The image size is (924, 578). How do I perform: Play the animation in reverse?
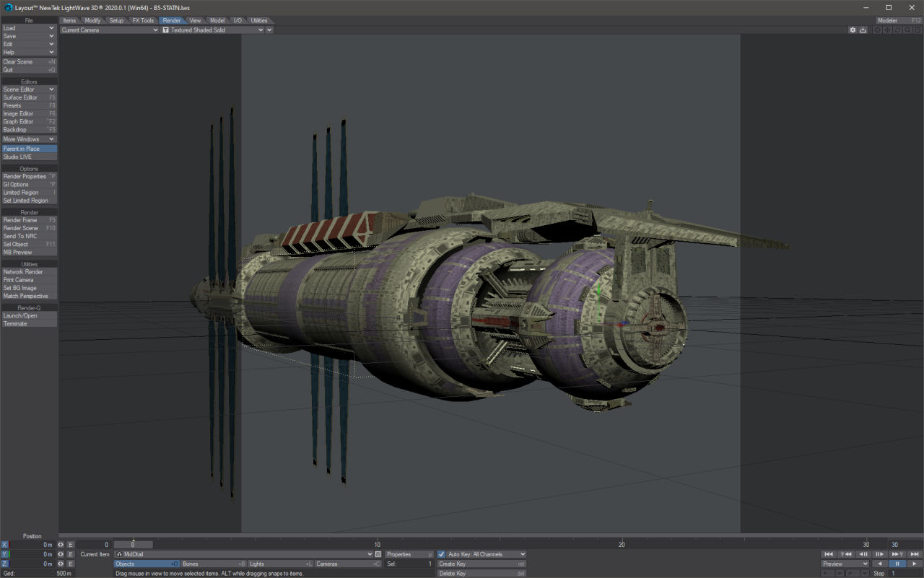[x=880, y=564]
